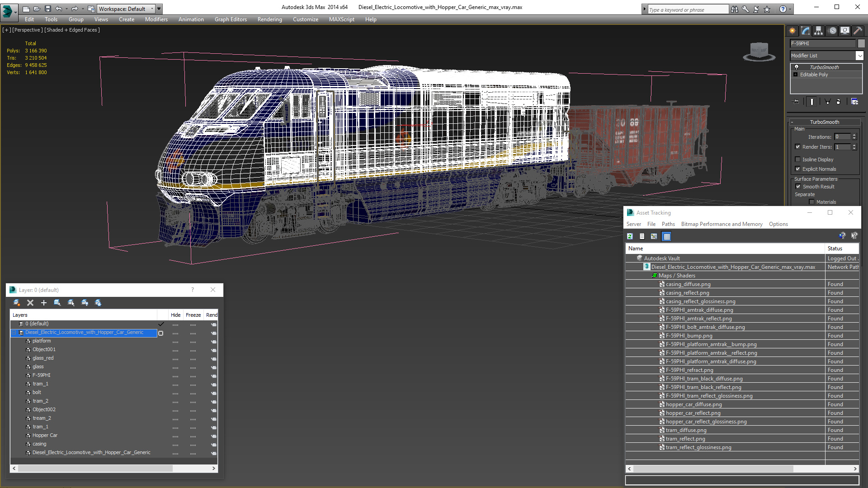Click the Pin Stack icon
The image size is (868, 488).
[796, 102]
